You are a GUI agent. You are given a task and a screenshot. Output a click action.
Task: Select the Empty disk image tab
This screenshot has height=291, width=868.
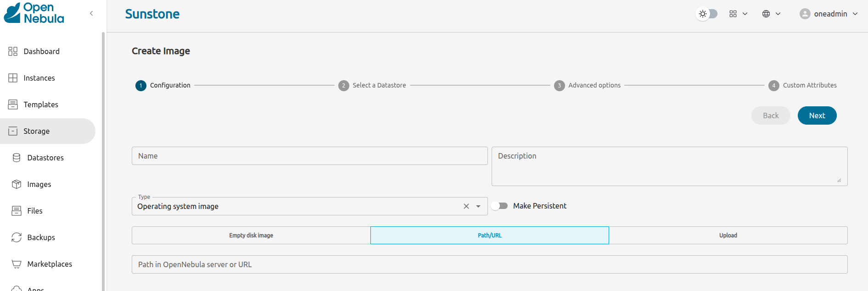251,236
